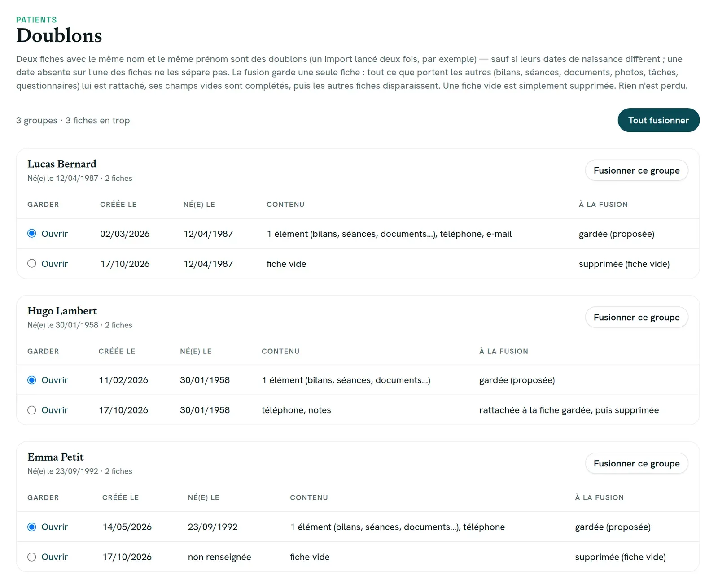Click 'Né(e) le 12/04/1987 · 2 fiches' subtitle
Screen dimensions: 718x588
(80, 178)
